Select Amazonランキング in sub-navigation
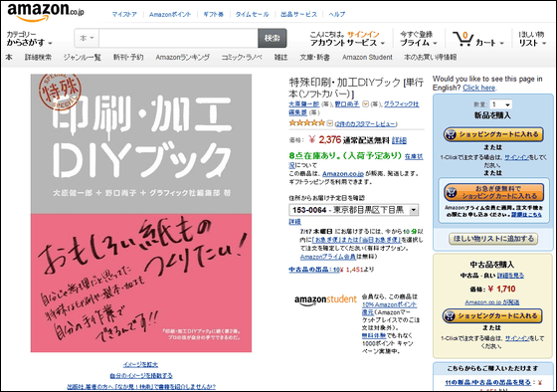 coord(183,57)
